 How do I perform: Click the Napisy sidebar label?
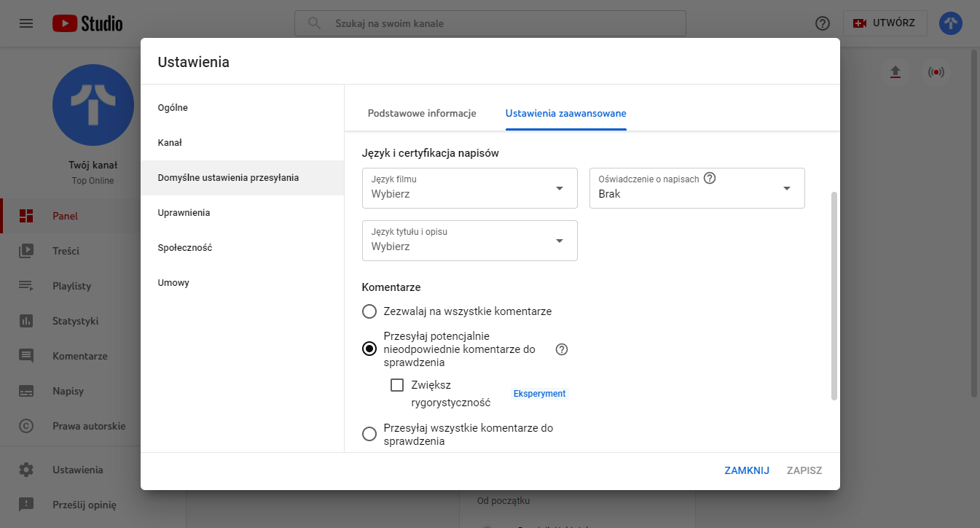68,391
